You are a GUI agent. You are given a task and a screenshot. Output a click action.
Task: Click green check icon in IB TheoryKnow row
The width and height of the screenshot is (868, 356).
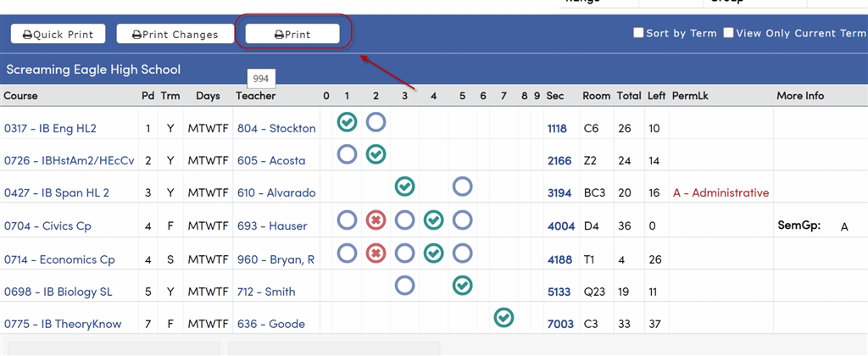tap(504, 317)
